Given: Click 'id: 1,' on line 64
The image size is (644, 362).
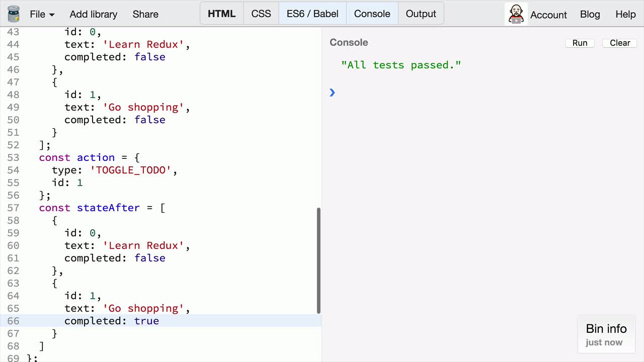Looking at the screenshot, I should pyautogui.click(x=83, y=296).
